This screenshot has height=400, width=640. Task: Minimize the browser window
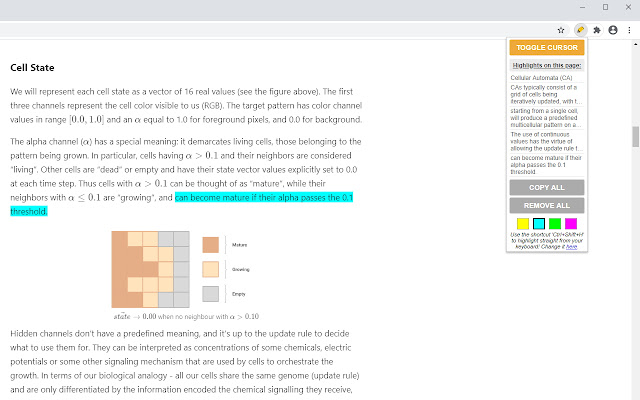pos(582,7)
